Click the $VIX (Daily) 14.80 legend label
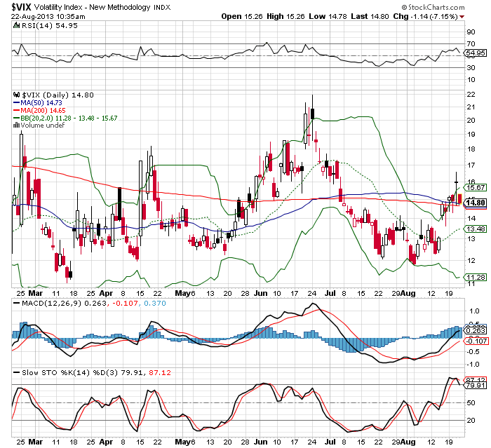 58,95
